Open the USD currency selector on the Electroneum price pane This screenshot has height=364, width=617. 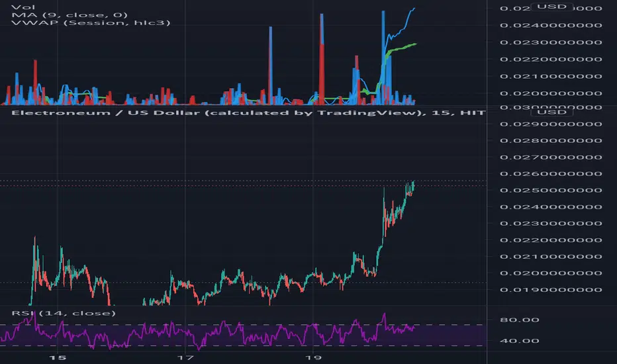pos(551,112)
